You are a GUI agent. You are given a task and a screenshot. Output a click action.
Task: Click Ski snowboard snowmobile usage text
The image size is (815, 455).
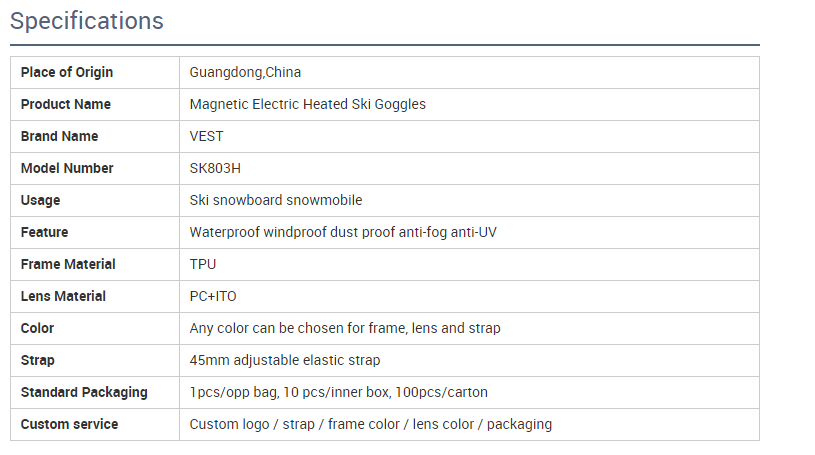(276, 200)
